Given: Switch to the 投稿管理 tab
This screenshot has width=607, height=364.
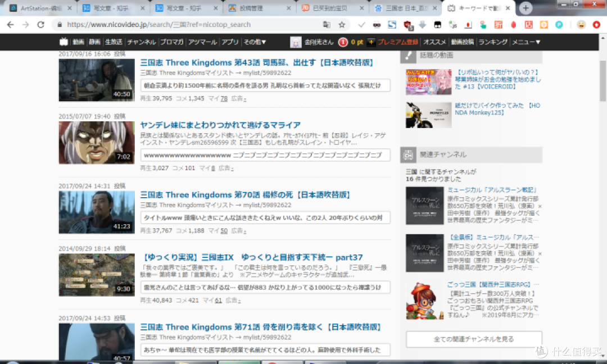Looking at the screenshot, I should coord(259,8).
